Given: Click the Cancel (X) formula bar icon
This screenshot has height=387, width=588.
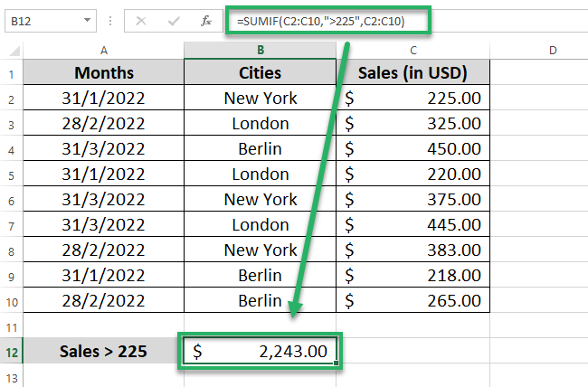Looking at the screenshot, I should (141, 21).
